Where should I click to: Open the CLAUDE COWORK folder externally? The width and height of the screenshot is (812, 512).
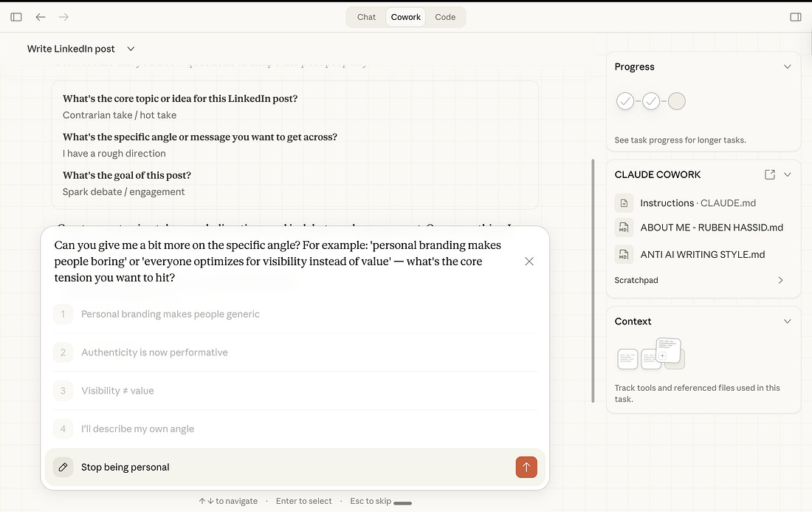769,174
